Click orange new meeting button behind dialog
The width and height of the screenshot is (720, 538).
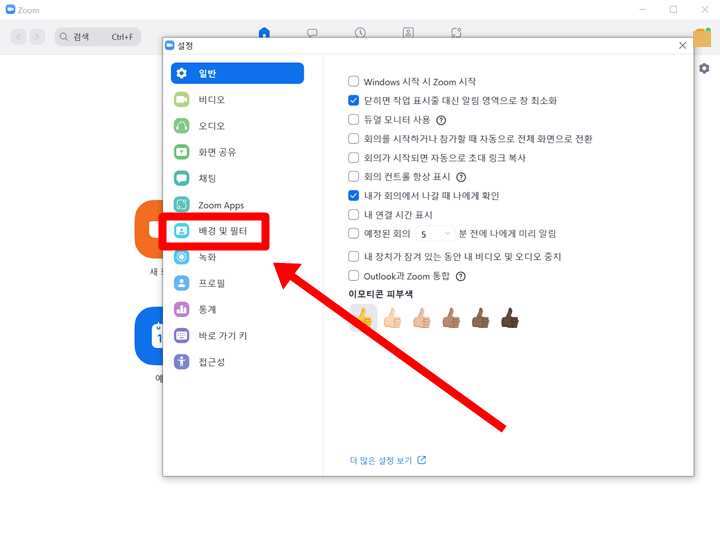click(x=149, y=229)
